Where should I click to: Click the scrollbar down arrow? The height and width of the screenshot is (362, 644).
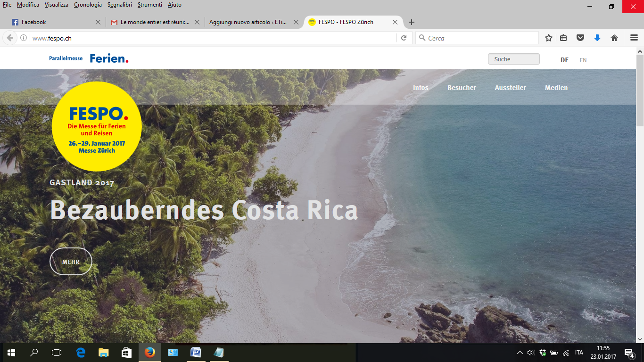640,339
